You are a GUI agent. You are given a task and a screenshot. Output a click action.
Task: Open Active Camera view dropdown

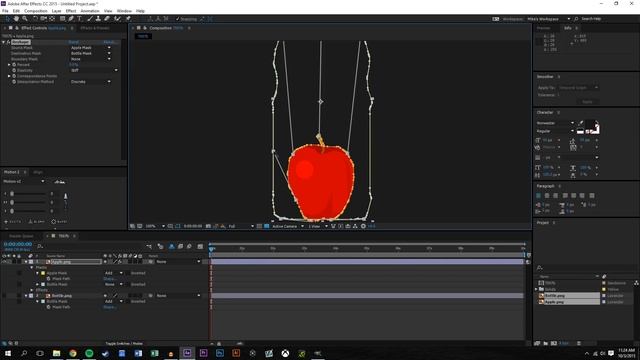tap(288, 226)
